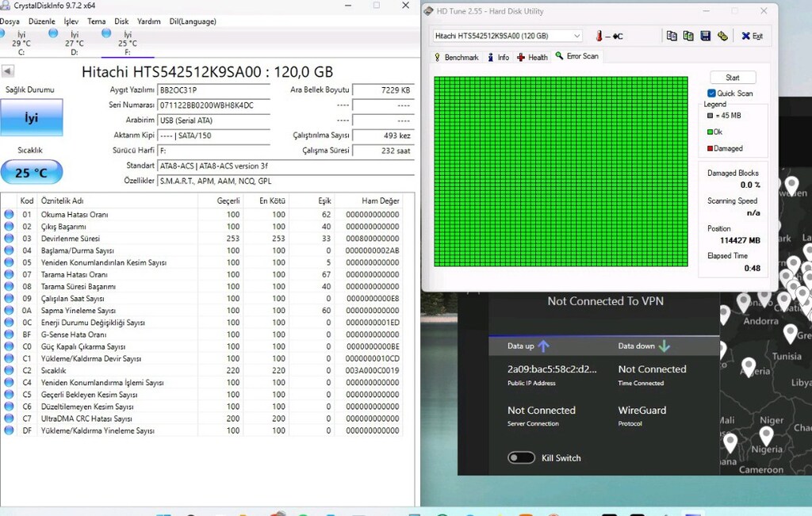Switch to the Benchmark tab

(456, 57)
